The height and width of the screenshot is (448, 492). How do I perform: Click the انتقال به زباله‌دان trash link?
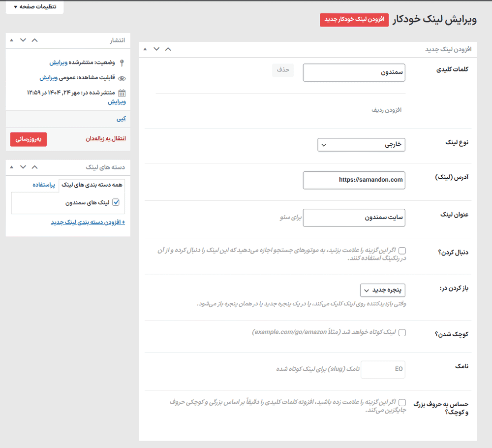[104, 139]
